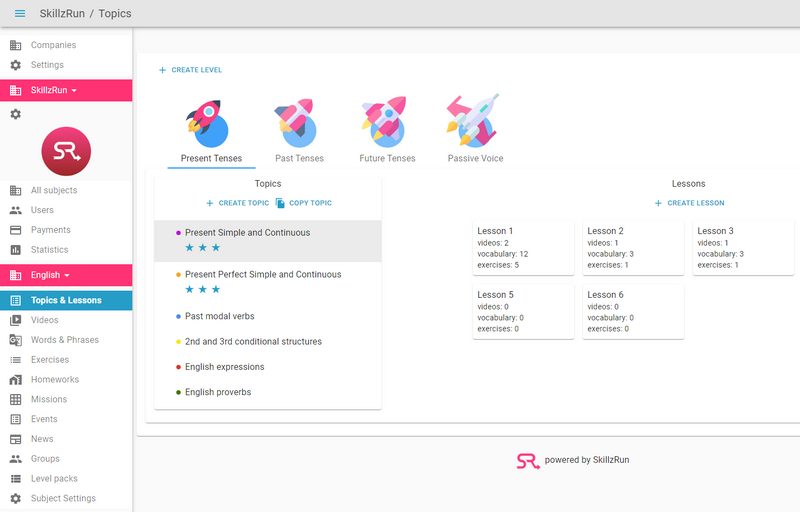Screen dimensions: 800x512
Task: Click the red dot beside English expressions
Action: [x=178, y=367]
